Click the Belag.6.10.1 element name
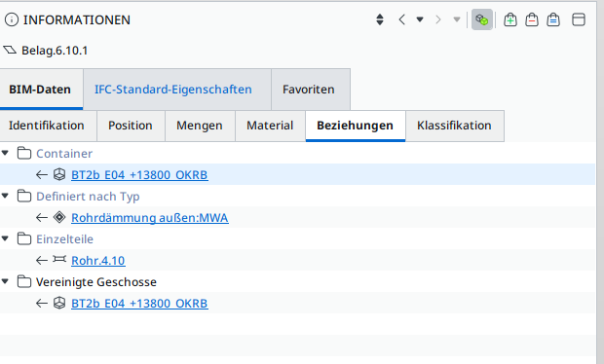604x364 pixels. (55, 51)
